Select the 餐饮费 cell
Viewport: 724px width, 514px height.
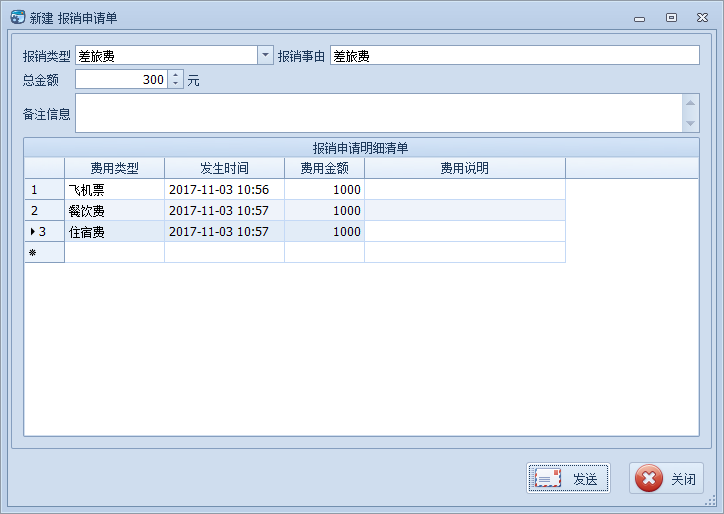[115, 211]
